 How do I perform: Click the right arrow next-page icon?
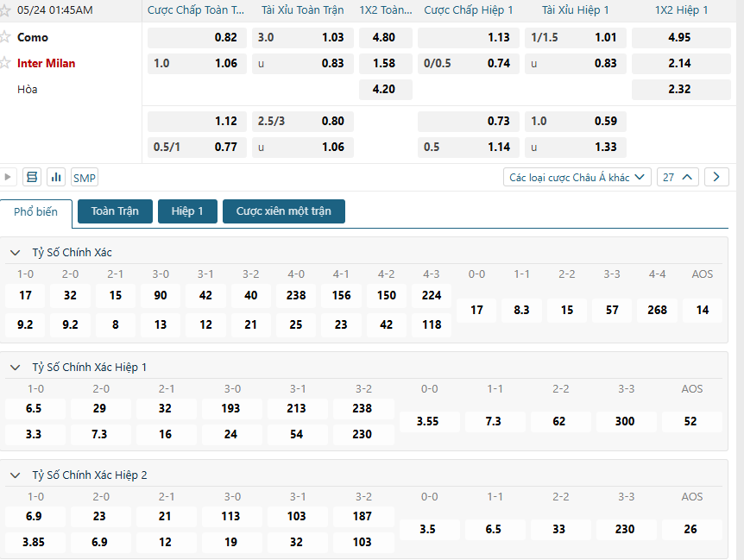716,177
